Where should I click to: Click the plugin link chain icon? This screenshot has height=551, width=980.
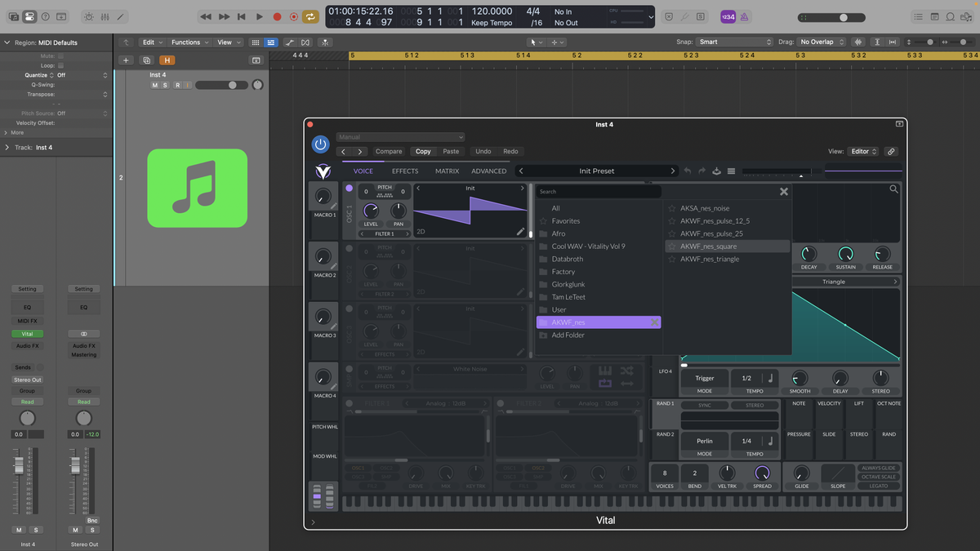[891, 151]
